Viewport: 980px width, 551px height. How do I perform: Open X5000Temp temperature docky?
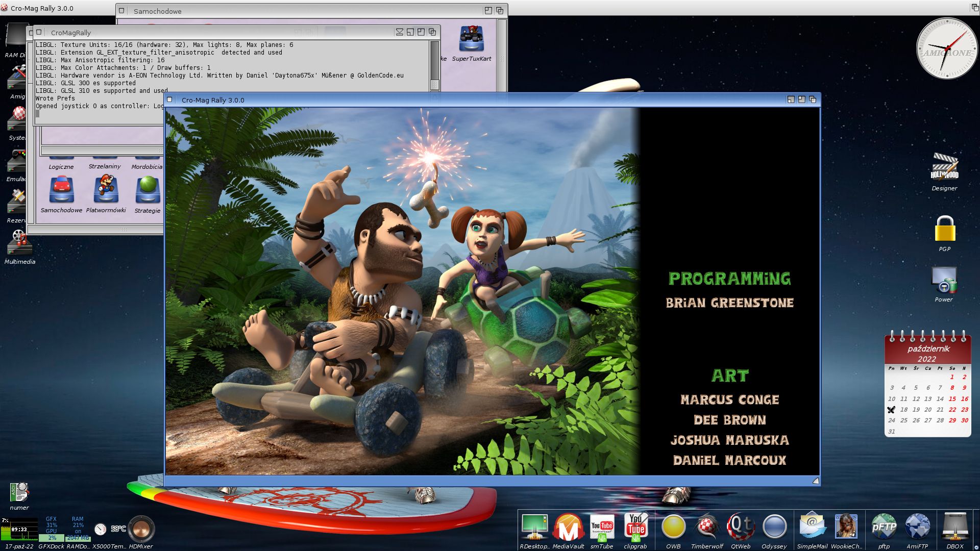[109, 529]
